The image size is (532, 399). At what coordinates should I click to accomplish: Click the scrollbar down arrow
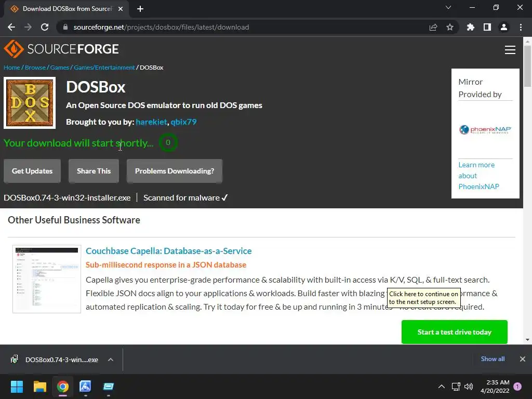pyautogui.click(x=527, y=339)
